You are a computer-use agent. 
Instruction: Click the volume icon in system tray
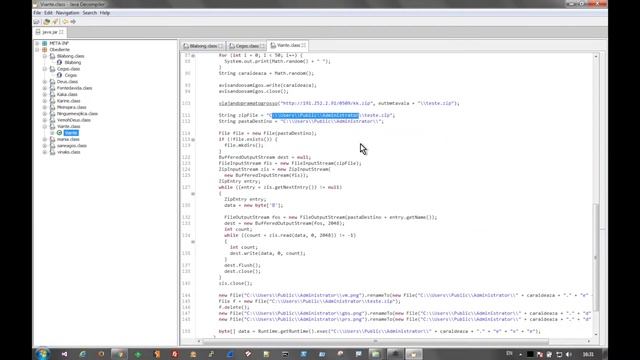click(x=569, y=354)
